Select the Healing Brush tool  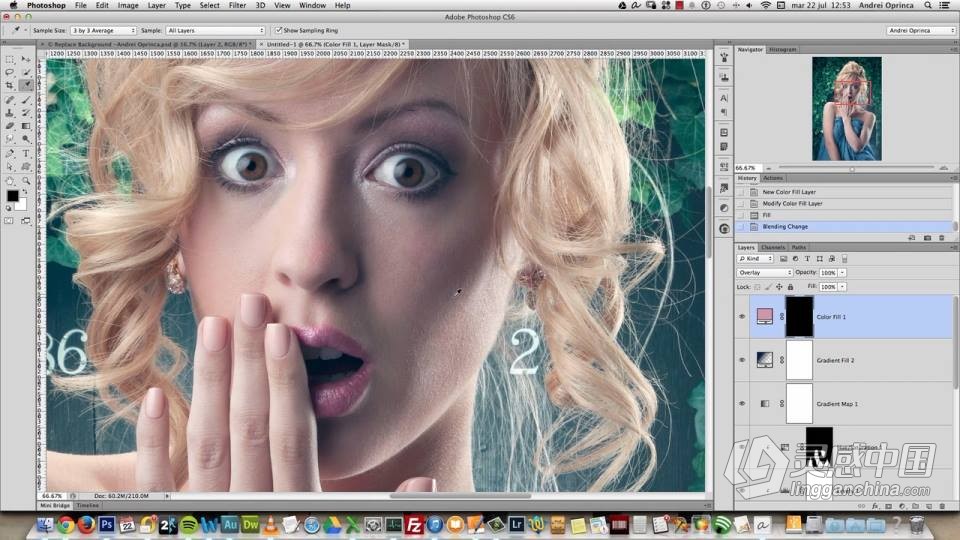point(10,99)
